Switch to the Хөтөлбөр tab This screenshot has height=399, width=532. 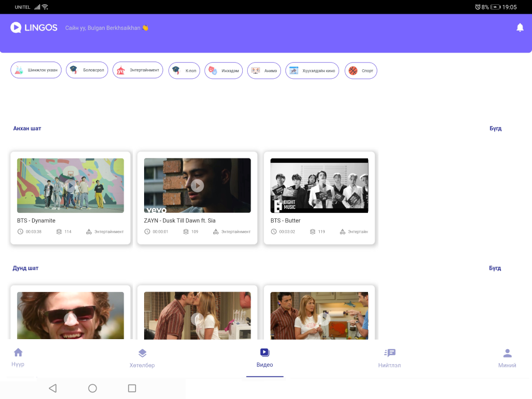click(x=142, y=359)
